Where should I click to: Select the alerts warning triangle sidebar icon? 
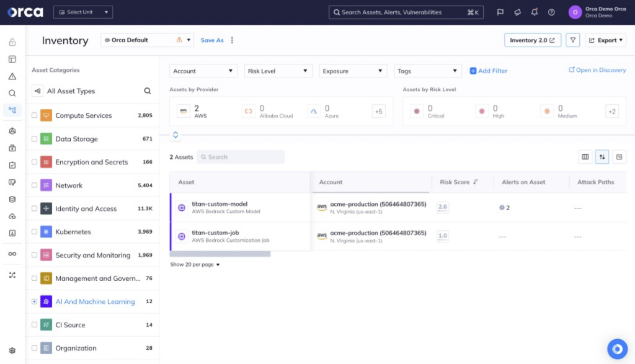click(12, 76)
